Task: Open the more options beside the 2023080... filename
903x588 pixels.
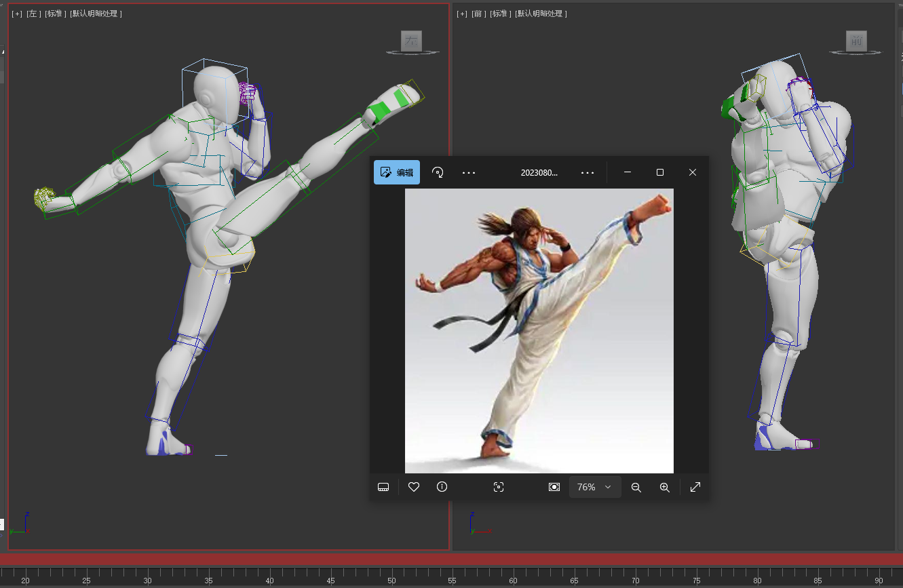Action: point(588,173)
